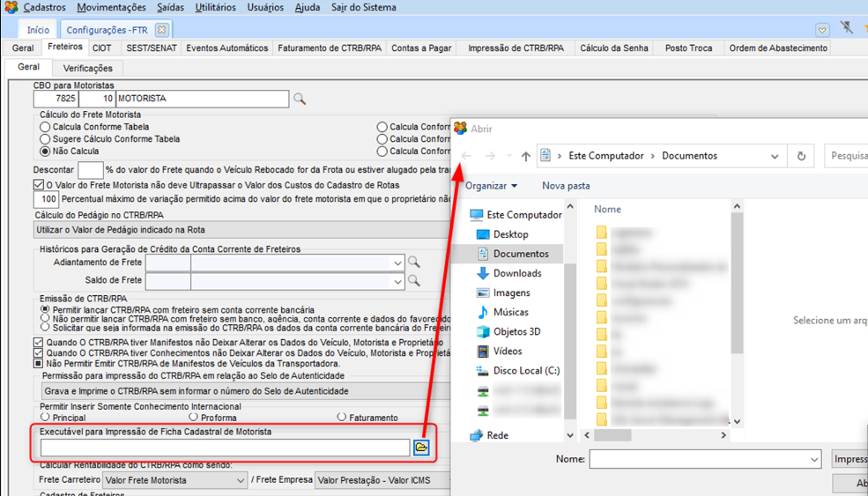
Task: Click the search icon beside Adiantamento de Frete
Action: tap(413, 262)
